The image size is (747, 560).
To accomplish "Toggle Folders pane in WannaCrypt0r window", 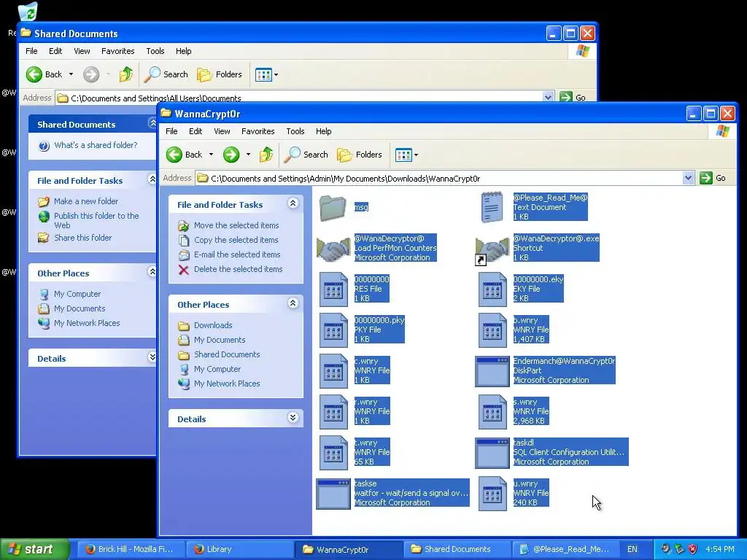I will [360, 155].
